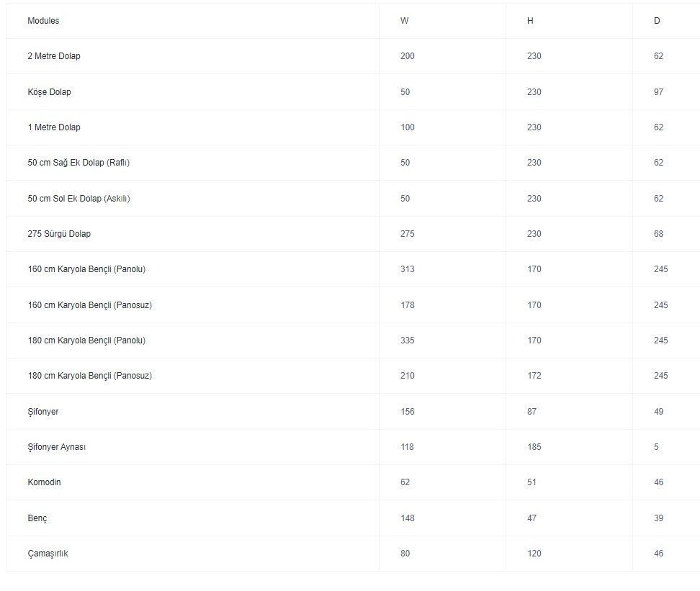Click 50 cm Sol Ek Dolap (Askılı)
700x591 pixels.
point(78,199)
